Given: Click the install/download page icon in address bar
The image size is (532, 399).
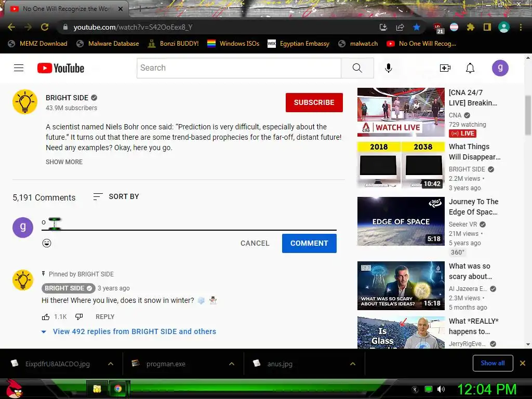Looking at the screenshot, I should [383, 27].
